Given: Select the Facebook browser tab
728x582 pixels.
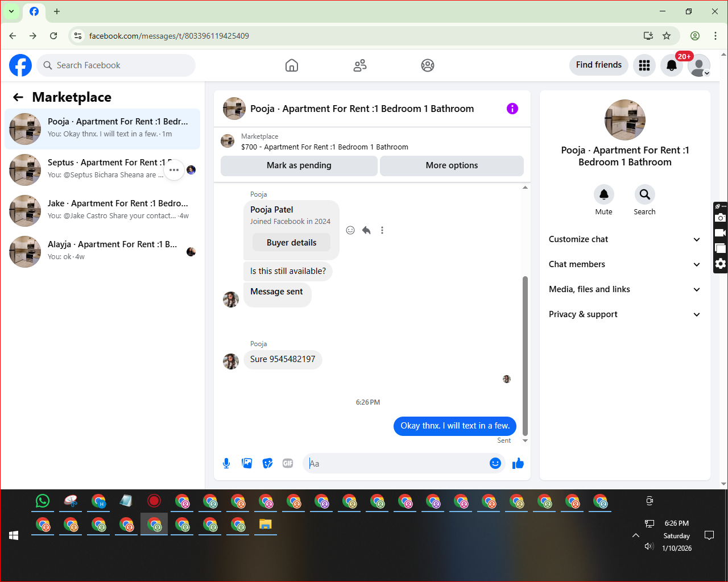Looking at the screenshot, I should (x=34, y=11).
